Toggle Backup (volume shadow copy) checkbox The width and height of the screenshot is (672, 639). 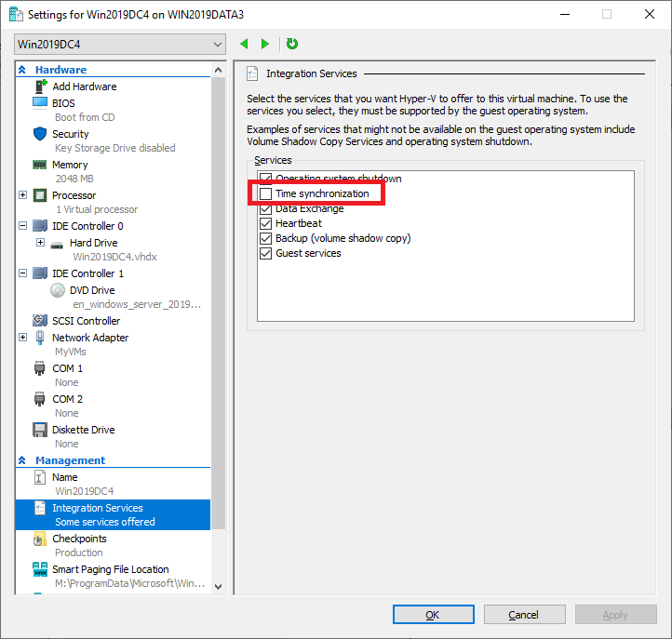pyautogui.click(x=265, y=238)
